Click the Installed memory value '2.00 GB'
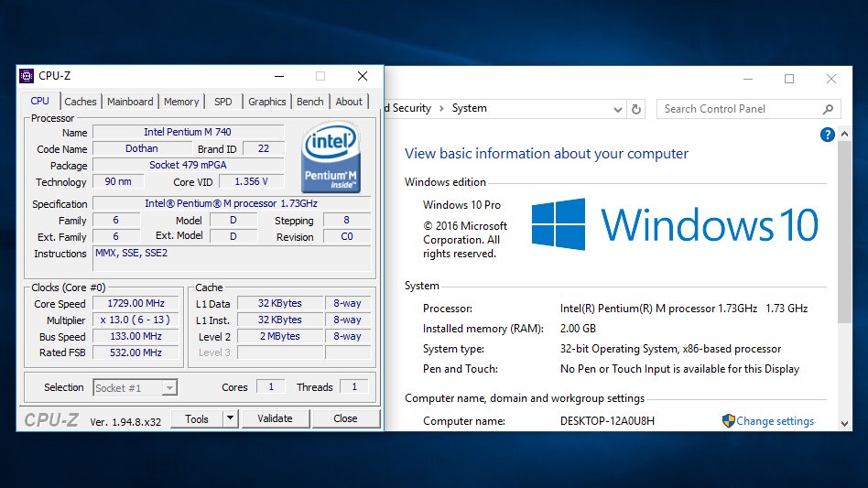Image resolution: width=868 pixels, height=488 pixels. click(x=578, y=329)
